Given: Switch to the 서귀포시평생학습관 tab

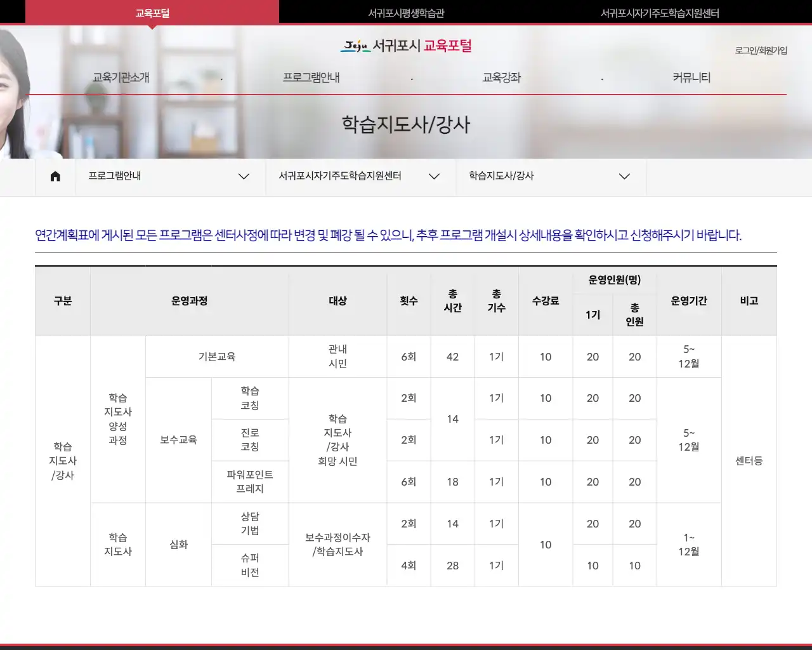Looking at the screenshot, I should point(405,11).
